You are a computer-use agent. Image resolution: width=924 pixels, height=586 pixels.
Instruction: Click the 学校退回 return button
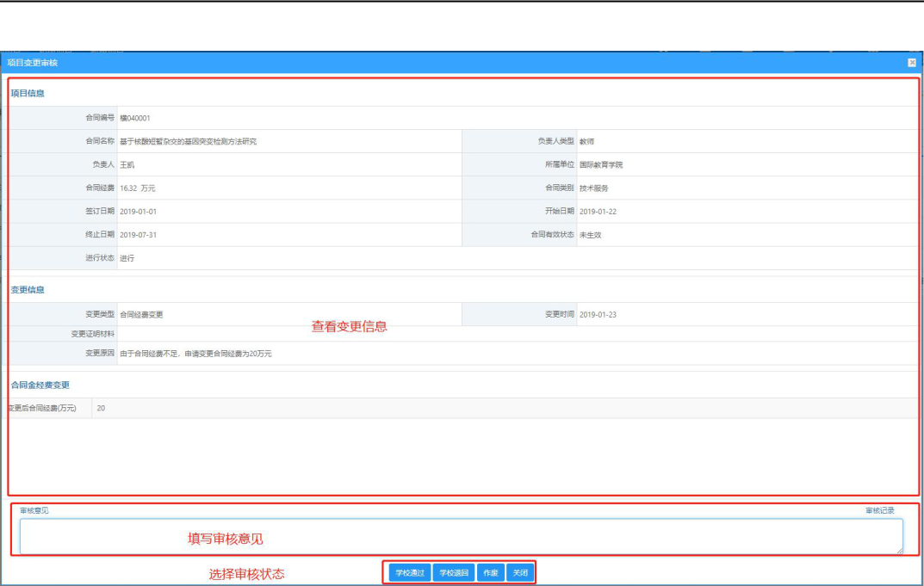[x=454, y=572]
